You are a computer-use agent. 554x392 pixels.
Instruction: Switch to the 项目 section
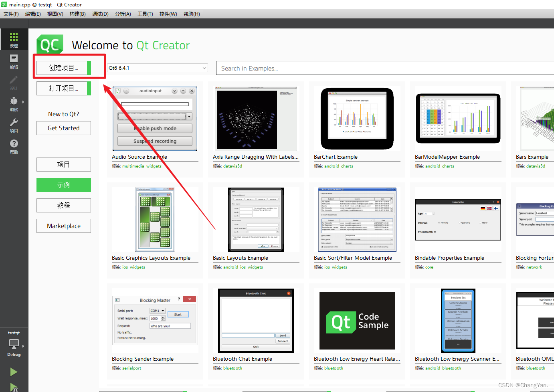(x=64, y=165)
